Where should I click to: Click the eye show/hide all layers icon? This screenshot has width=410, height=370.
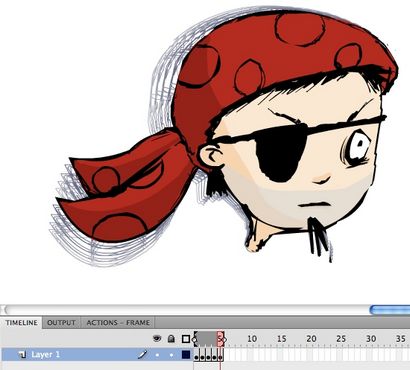point(157,339)
